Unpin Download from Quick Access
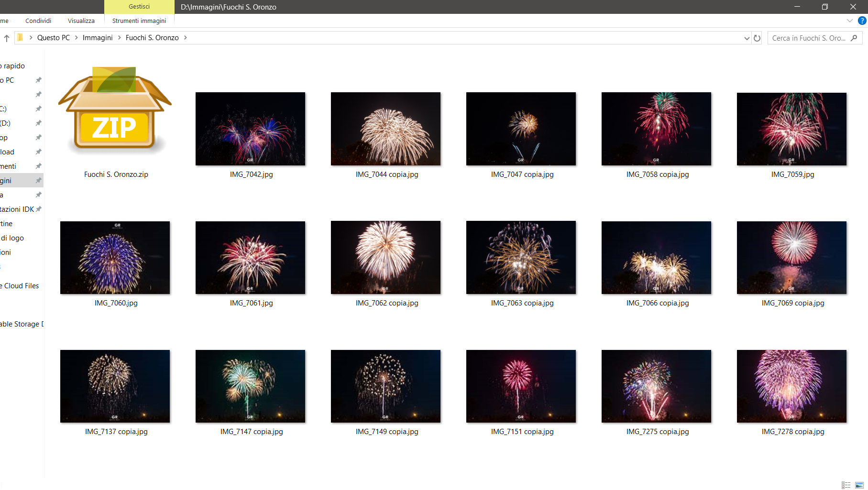Image resolution: width=868 pixels, height=490 pixels. 38,152
